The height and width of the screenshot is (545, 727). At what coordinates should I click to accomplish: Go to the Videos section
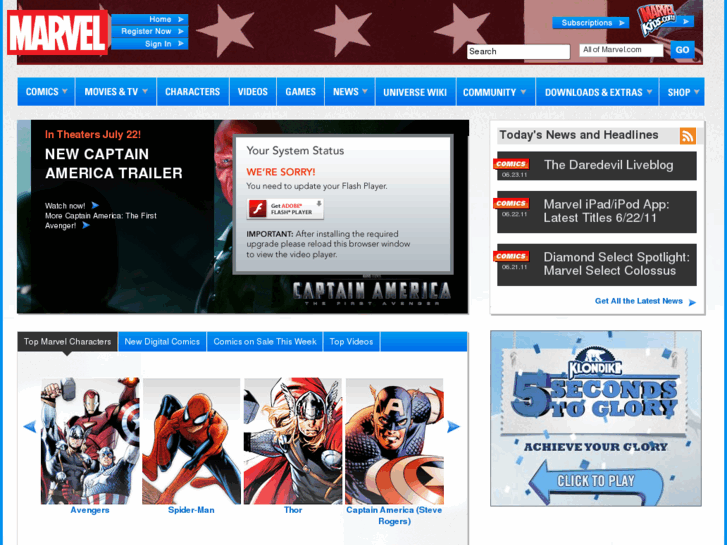[x=253, y=92]
